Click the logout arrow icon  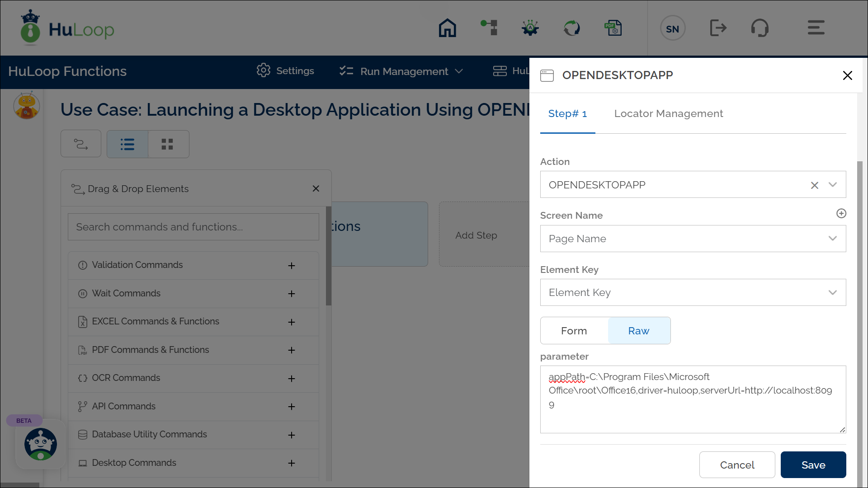click(718, 28)
